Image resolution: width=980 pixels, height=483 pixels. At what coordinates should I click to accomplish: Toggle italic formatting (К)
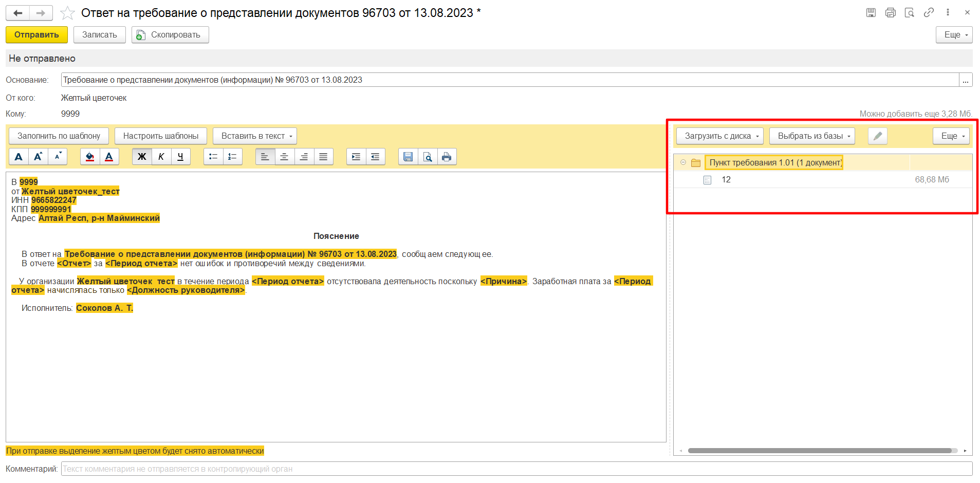pos(161,157)
